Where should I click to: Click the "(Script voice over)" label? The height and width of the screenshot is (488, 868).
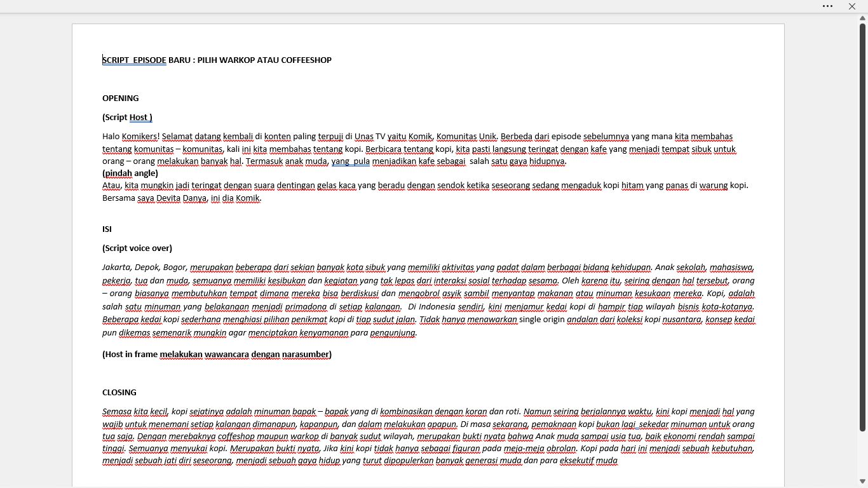(x=137, y=248)
